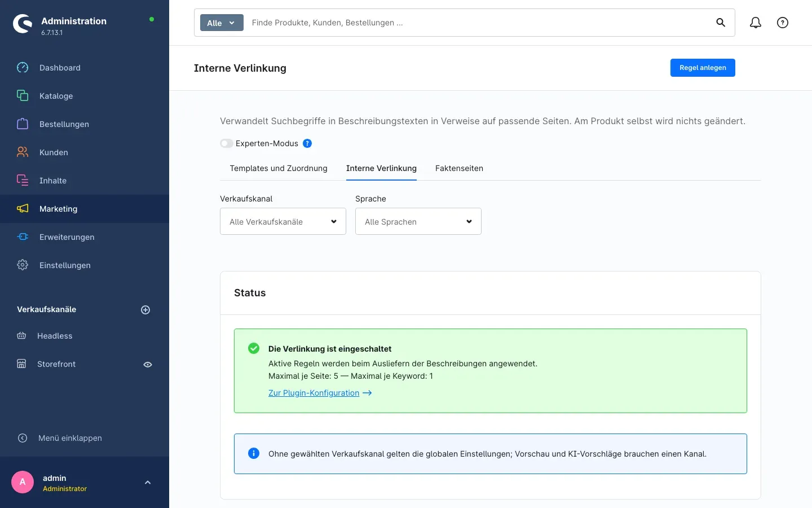Open Einstellungen menu item
Viewport: 812px width, 508px height.
tap(85, 265)
